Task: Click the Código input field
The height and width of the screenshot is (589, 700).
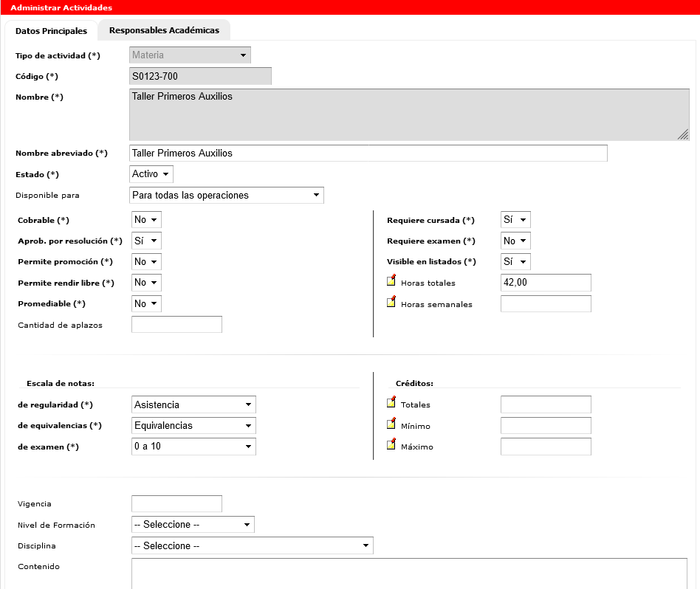Action: 200,76
